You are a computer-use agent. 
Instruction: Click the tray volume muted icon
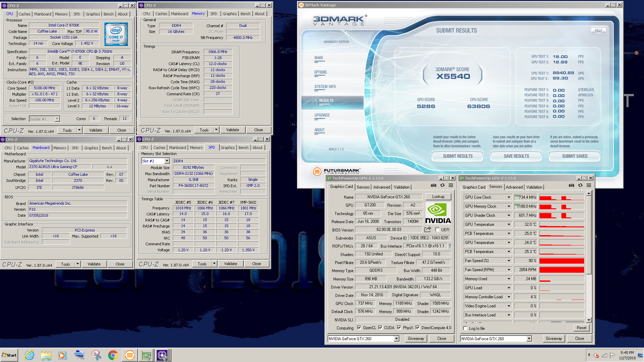596,355
